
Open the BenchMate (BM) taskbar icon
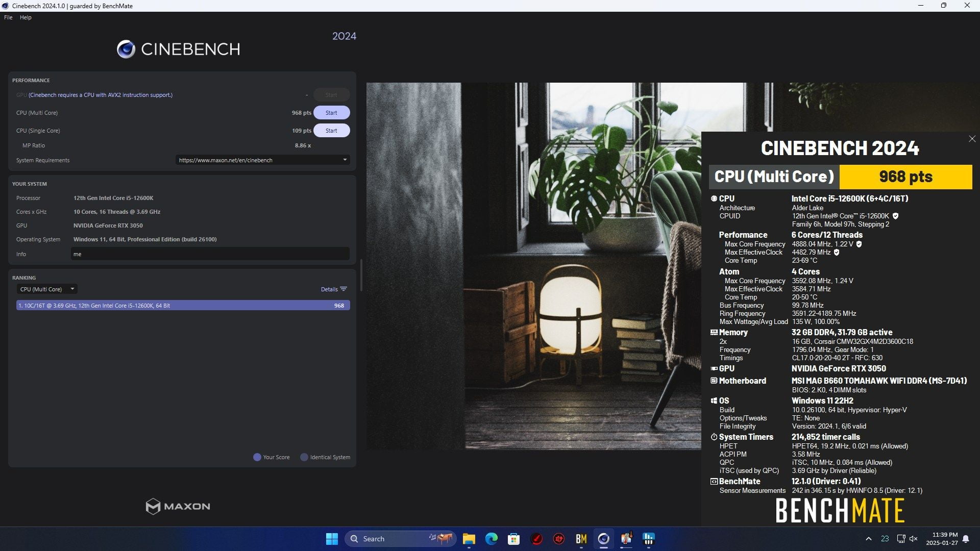[x=581, y=539]
